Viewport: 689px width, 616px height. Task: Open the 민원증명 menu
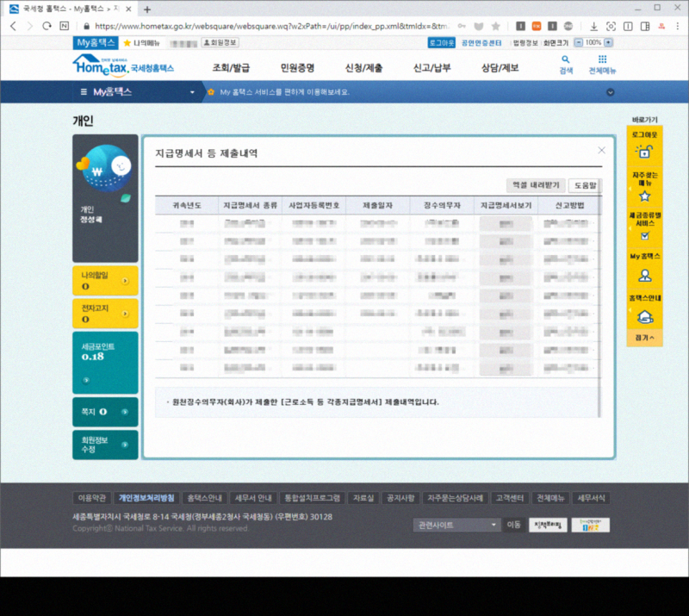click(297, 68)
